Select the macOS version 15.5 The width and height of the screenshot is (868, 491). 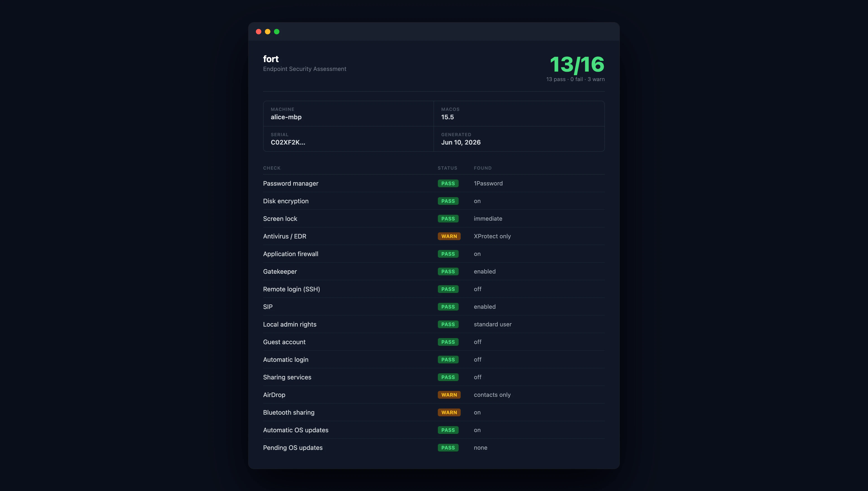coord(447,117)
